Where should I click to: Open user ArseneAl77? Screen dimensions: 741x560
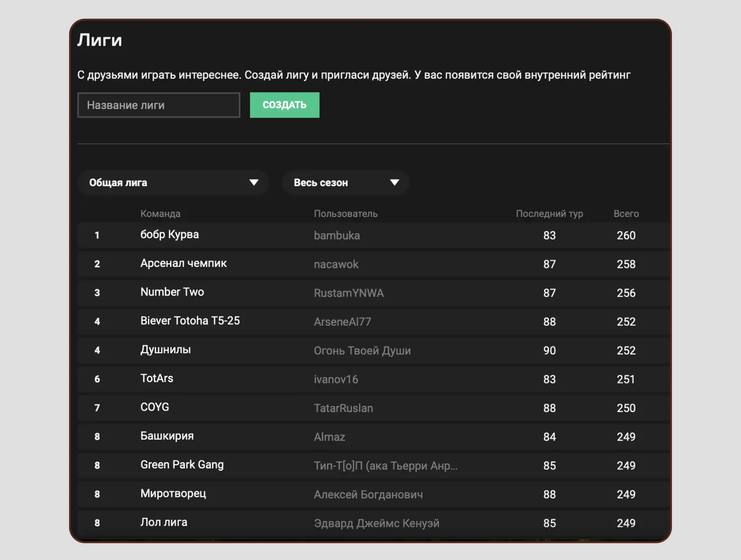tap(343, 322)
